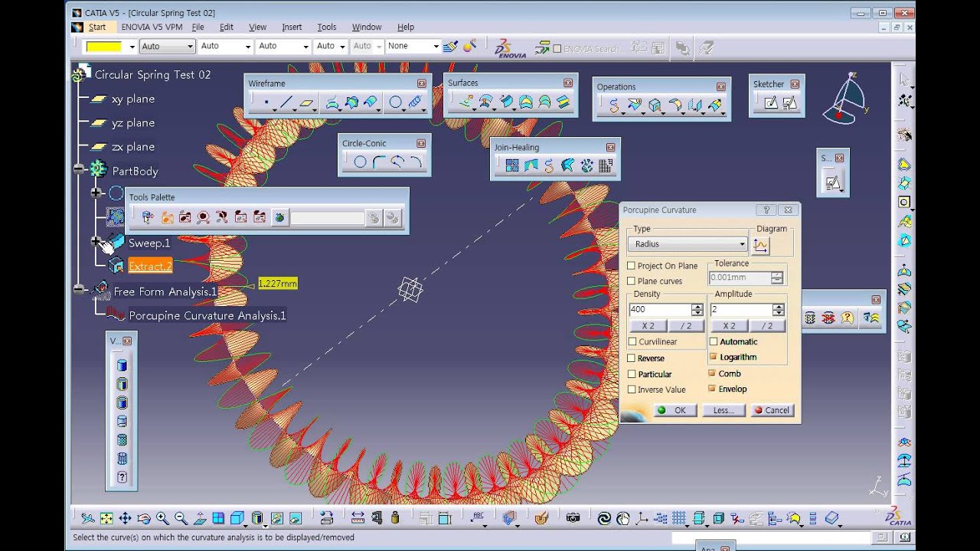Viewport: 980px width, 551px height.
Task: Select Extract.2 in the tree
Action: click(x=150, y=266)
